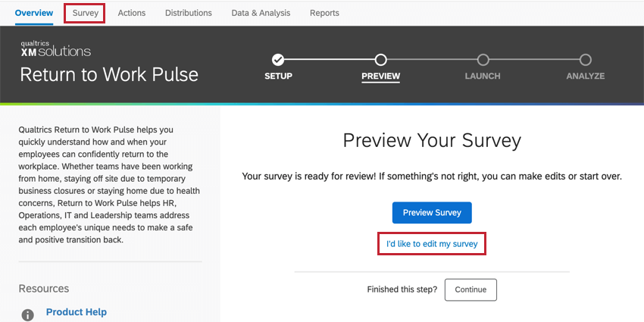Open the Product Help link
The image size is (644, 322).
point(77,312)
